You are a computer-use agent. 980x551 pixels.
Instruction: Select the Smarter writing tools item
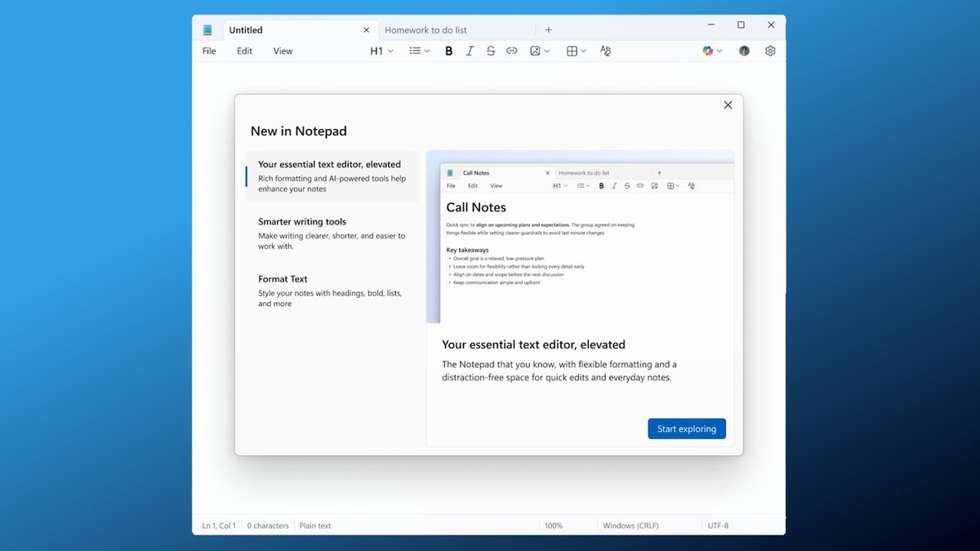332,233
